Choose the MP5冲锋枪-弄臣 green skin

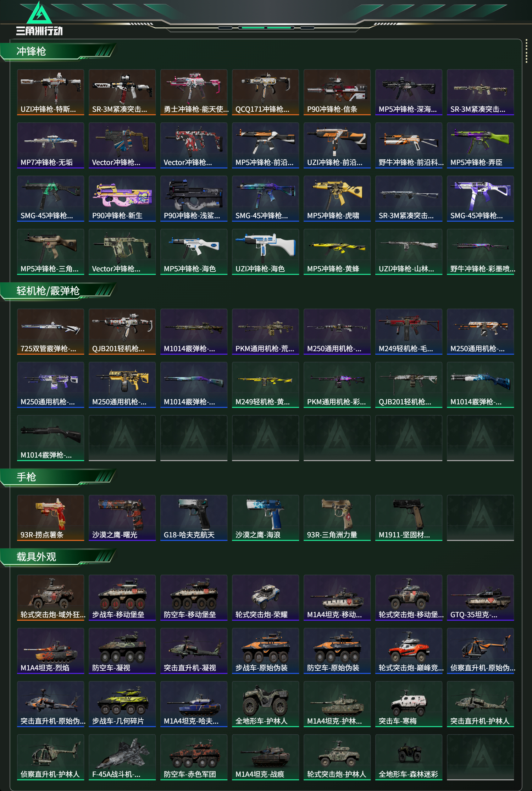coord(480,145)
